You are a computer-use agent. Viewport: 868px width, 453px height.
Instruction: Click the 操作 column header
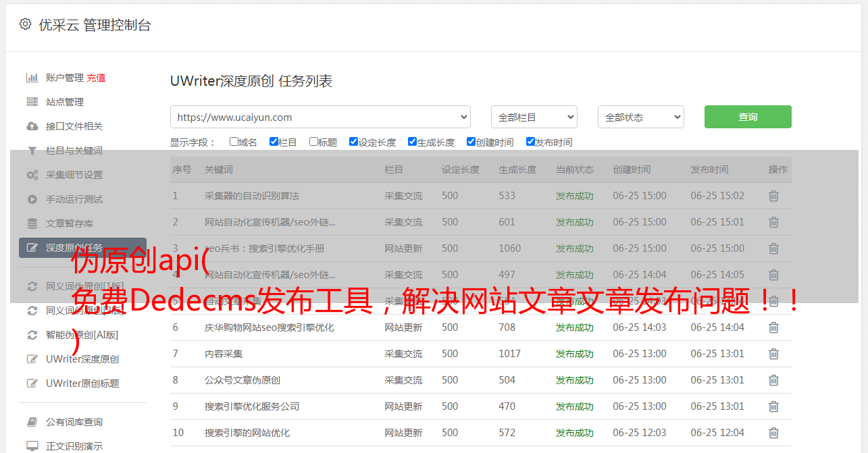point(778,169)
